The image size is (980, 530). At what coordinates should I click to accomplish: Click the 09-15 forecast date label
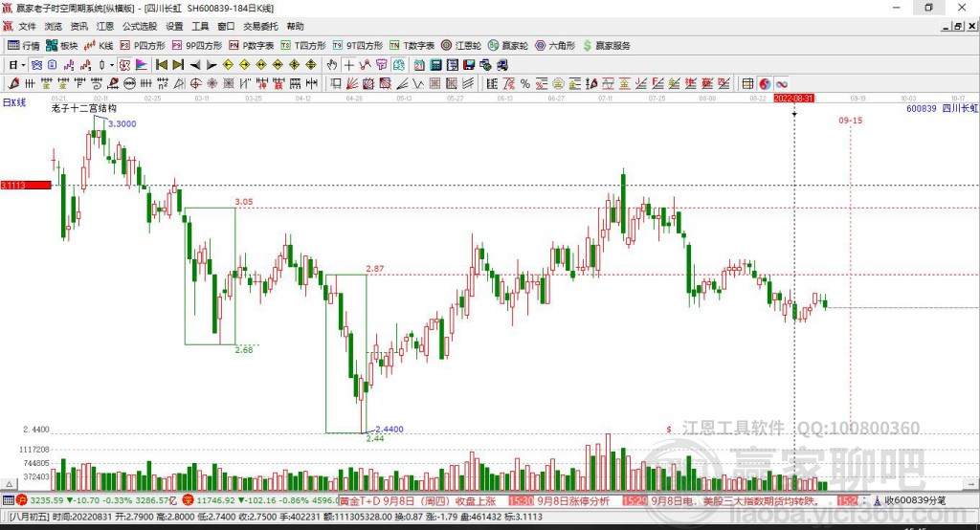click(x=850, y=120)
